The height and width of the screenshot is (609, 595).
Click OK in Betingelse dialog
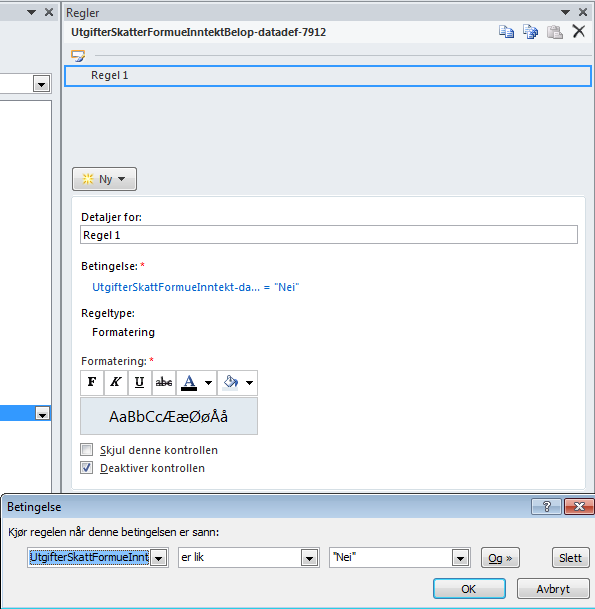point(469,589)
